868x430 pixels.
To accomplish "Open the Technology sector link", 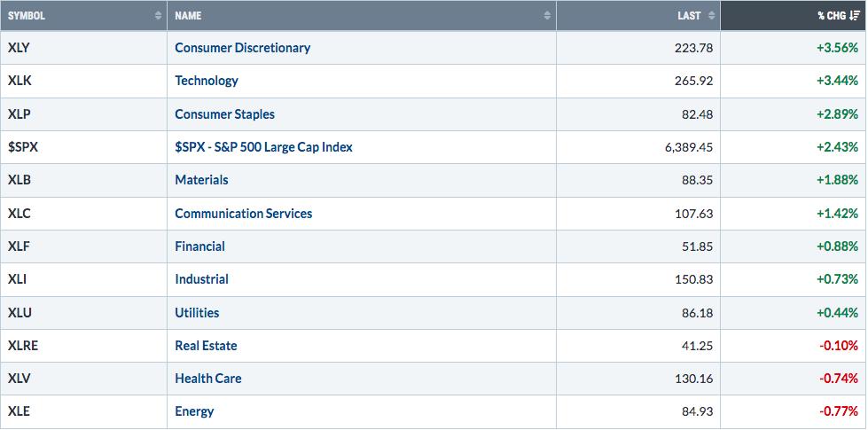I will click(207, 81).
